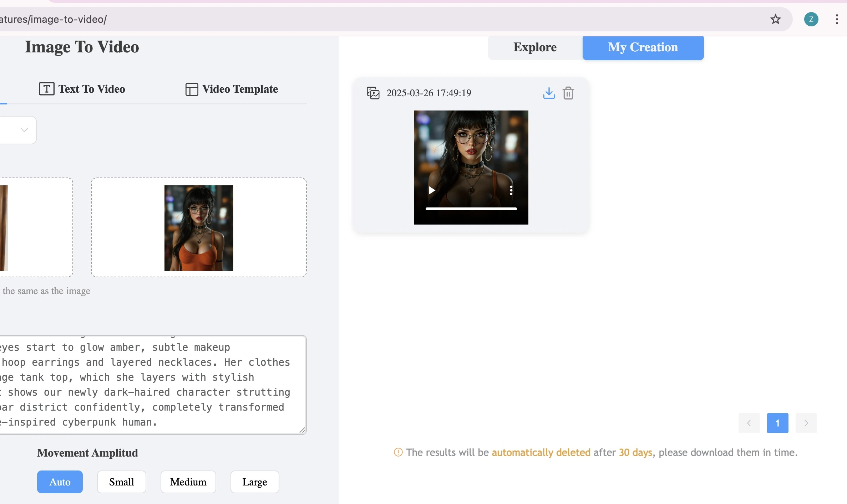The image size is (847, 504).
Task: Choose Large movement amplitude
Action: coord(255,482)
